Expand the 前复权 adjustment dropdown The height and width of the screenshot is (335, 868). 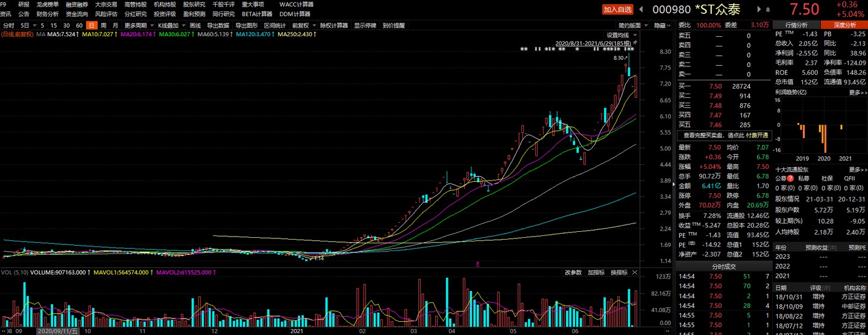(x=303, y=25)
